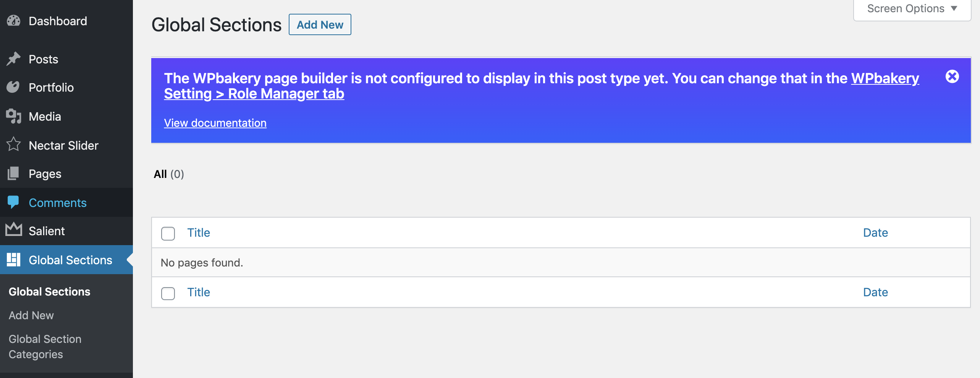
Task: Click the Dashboard gauge icon
Action: [x=14, y=21]
